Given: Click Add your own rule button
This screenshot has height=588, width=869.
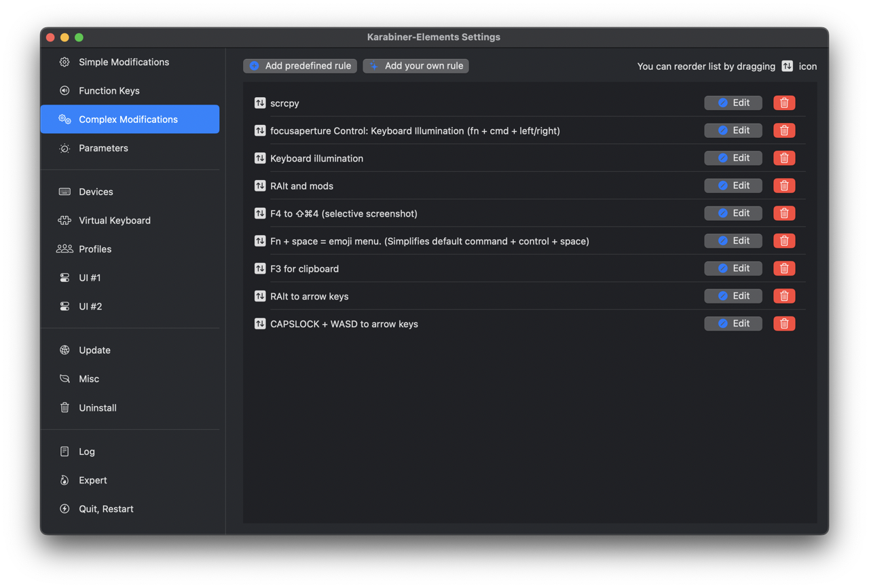Looking at the screenshot, I should tap(416, 66).
